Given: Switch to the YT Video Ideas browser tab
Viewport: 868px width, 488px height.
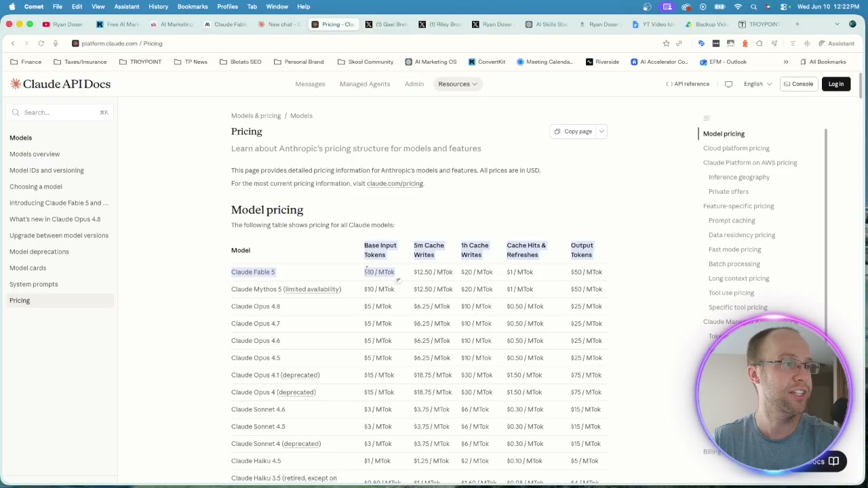Looking at the screenshot, I should pyautogui.click(x=653, y=24).
